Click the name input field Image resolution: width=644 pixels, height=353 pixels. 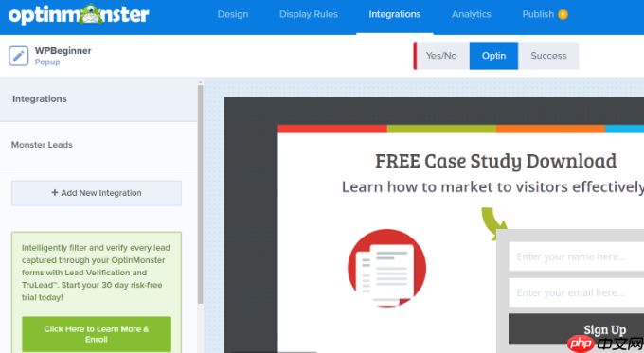pyautogui.click(x=576, y=256)
